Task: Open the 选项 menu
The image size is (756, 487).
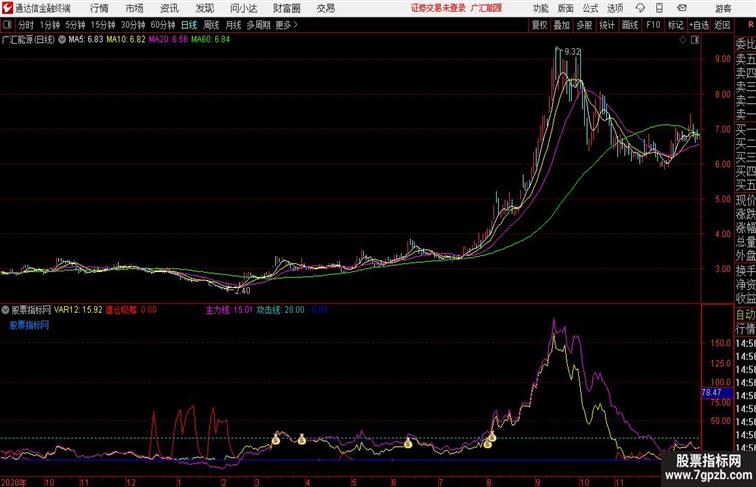Action: [x=615, y=8]
